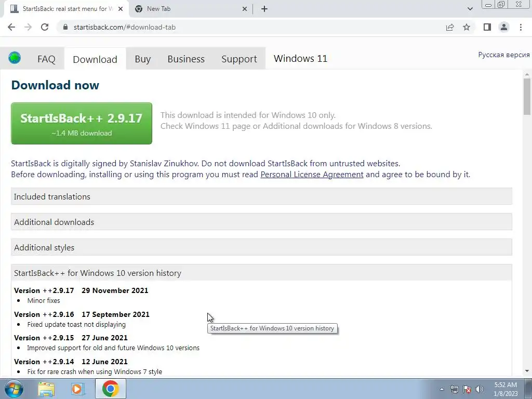Go back using the browser back arrow
Viewport: 532px width, 399px height.
(11, 27)
